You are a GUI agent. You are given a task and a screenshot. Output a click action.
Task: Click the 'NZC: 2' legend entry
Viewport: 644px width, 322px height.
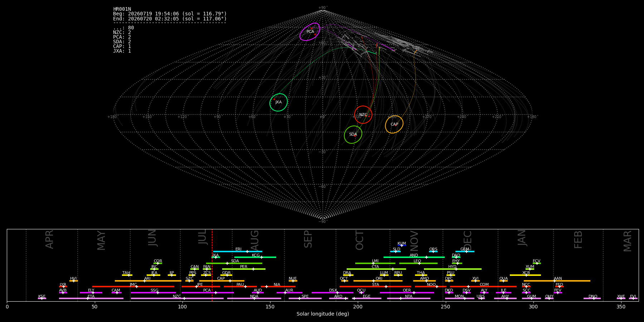[x=122, y=33]
